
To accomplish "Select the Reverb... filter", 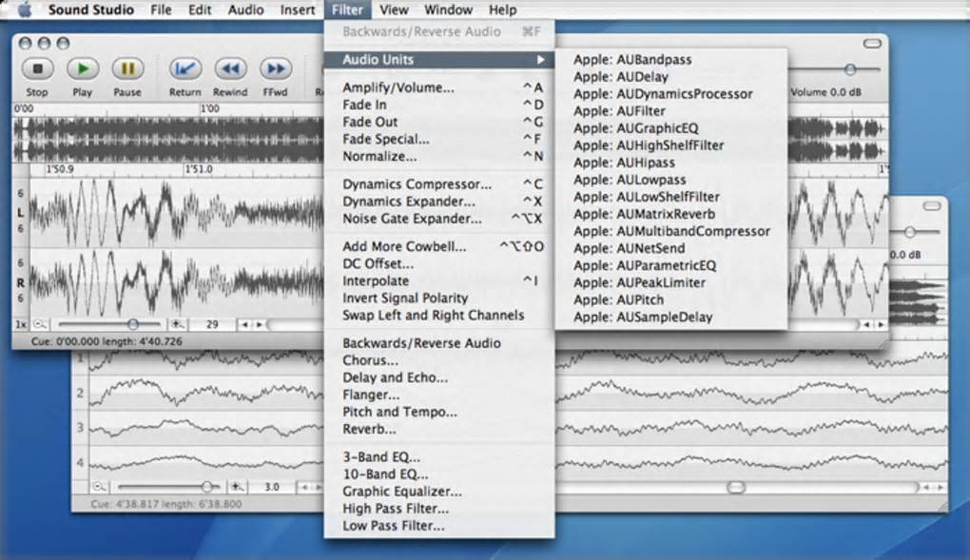I will (x=439, y=430).
